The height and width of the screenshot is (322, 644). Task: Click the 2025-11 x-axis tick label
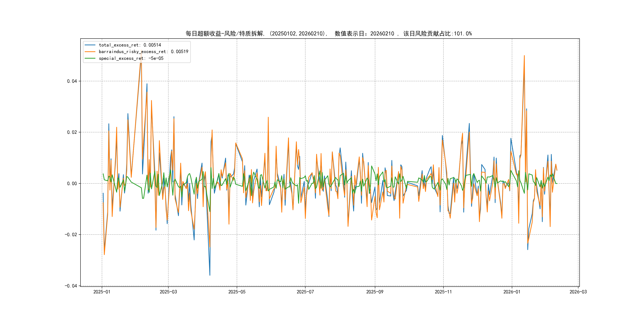click(443, 292)
